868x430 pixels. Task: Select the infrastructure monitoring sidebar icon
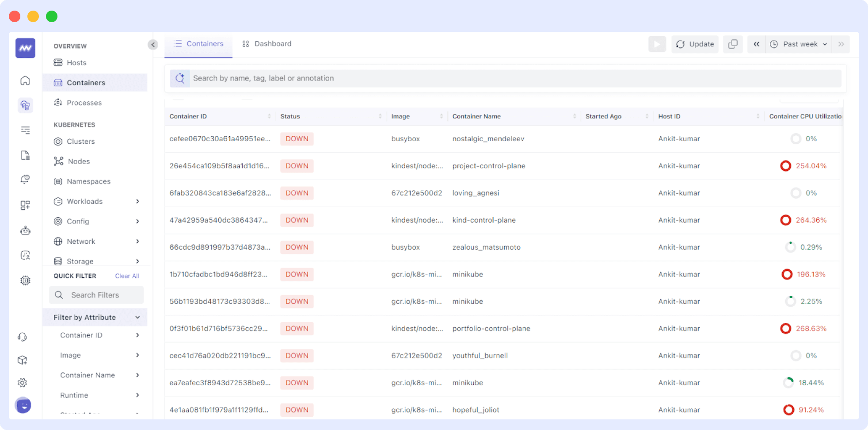click(x=25, y=105)
